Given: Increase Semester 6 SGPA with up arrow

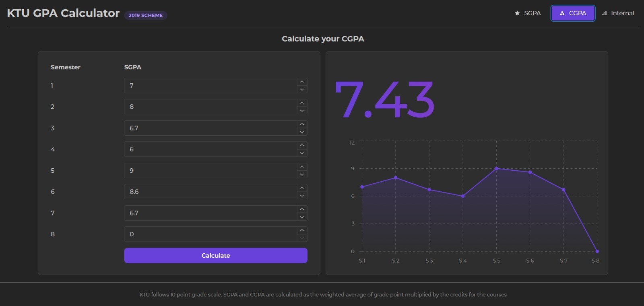Looking at the screenshot, I should pyautogui.click(x=302, y=188).
